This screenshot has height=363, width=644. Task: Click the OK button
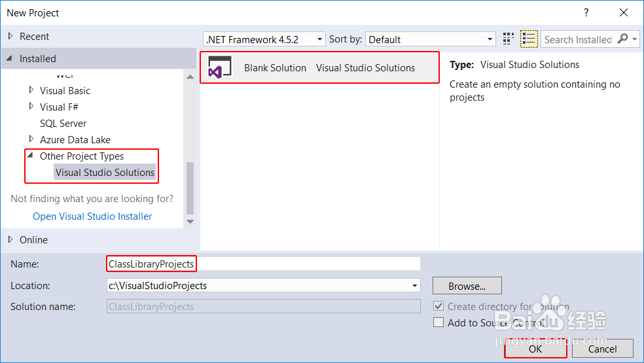point(535,349)
